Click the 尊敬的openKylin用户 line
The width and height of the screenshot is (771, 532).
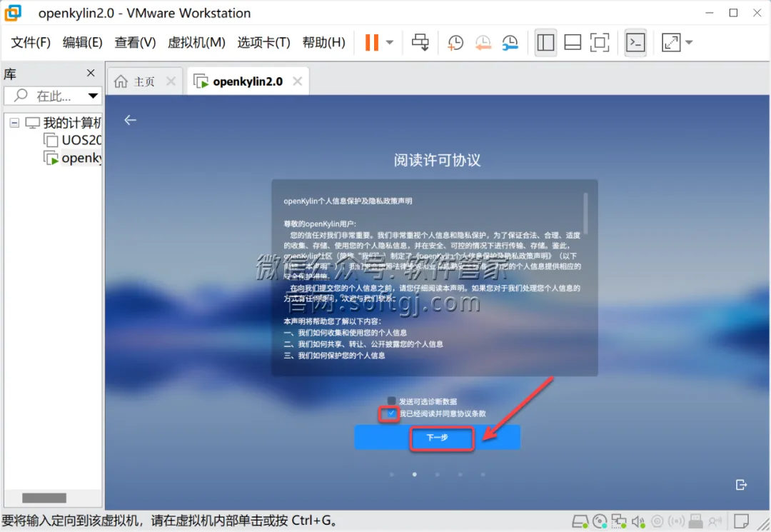click(320, 224)
